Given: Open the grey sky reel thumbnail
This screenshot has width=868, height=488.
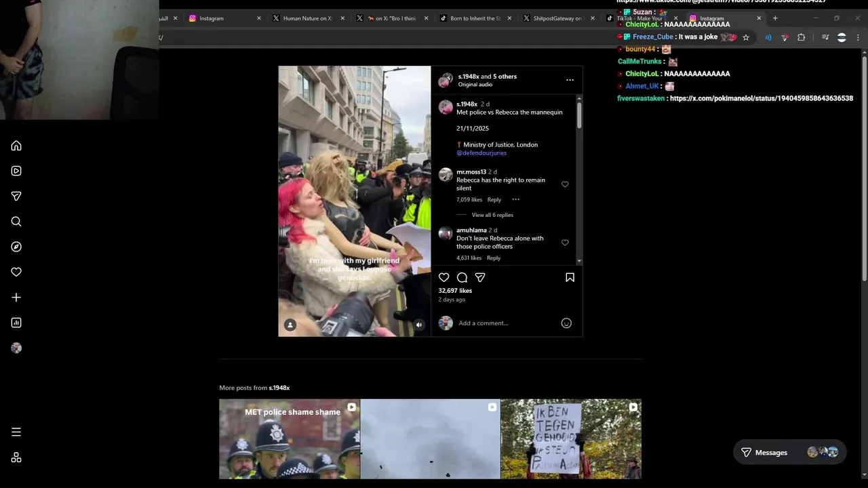Looking at the screenshot, I should pos(430,439).
